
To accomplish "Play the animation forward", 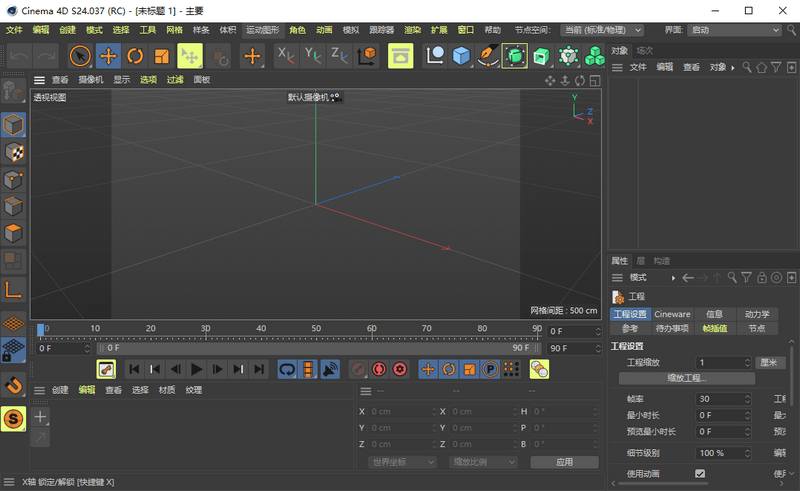I will [x=196, y=369].
